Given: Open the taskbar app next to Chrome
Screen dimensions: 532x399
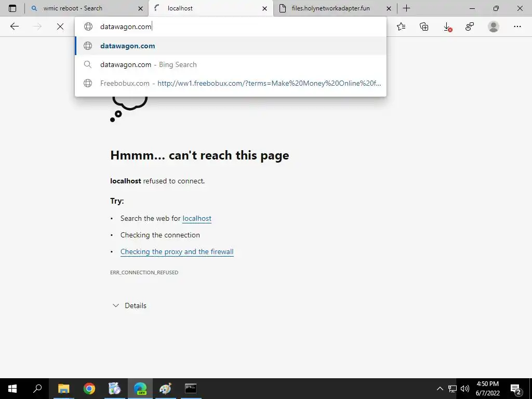Looking at the screenshot, I should (x=115, y=389).
